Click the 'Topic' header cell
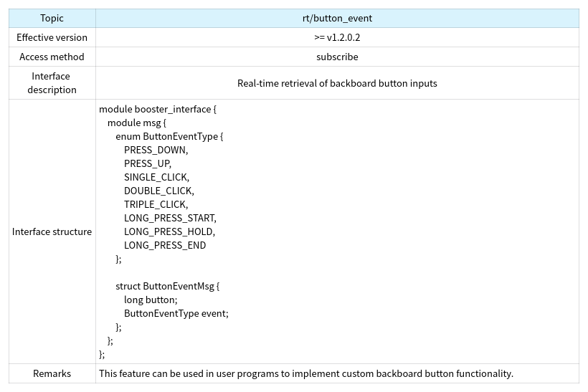 tap(52, 18)
